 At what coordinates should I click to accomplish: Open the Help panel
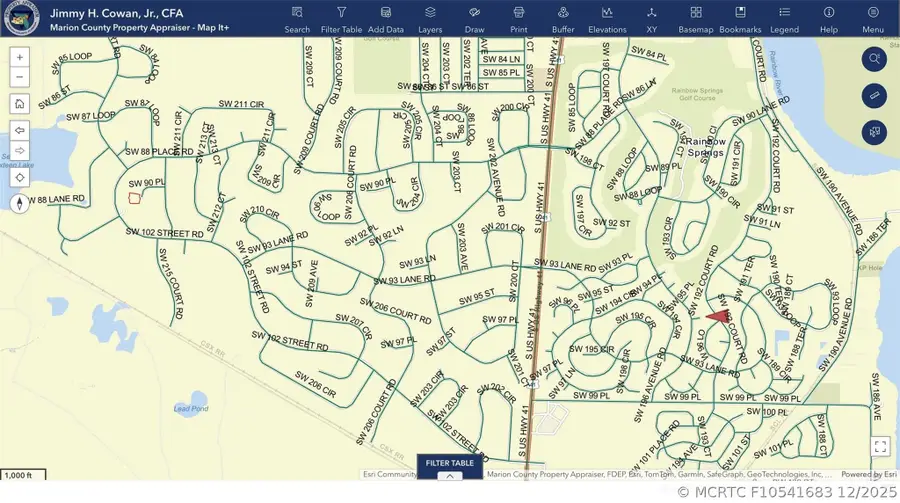click(829, 19)
